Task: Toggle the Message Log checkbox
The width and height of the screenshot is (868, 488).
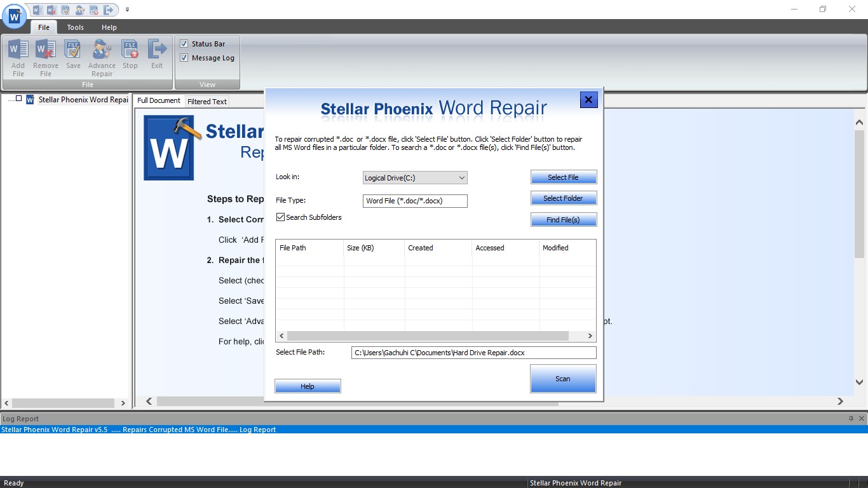Action: point(184,58)
